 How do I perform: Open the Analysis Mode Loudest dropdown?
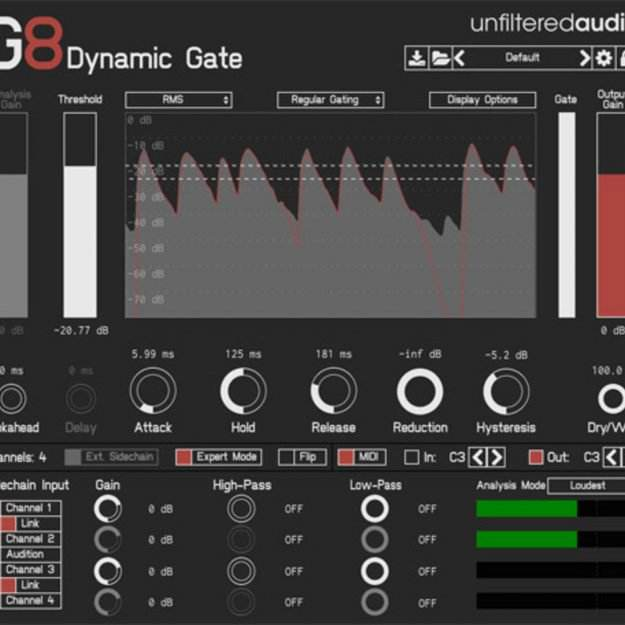pyautogui.click(x=586, y=485)
